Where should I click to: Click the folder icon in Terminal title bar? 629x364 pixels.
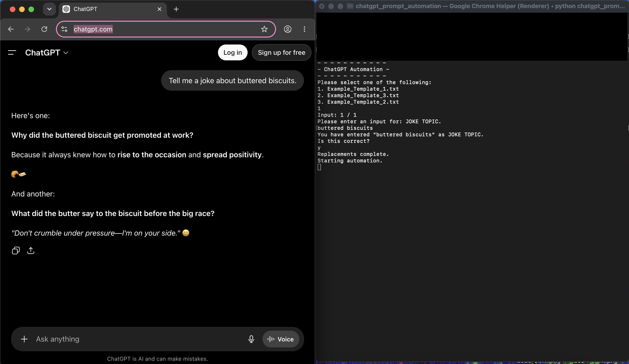click(350, 6)
